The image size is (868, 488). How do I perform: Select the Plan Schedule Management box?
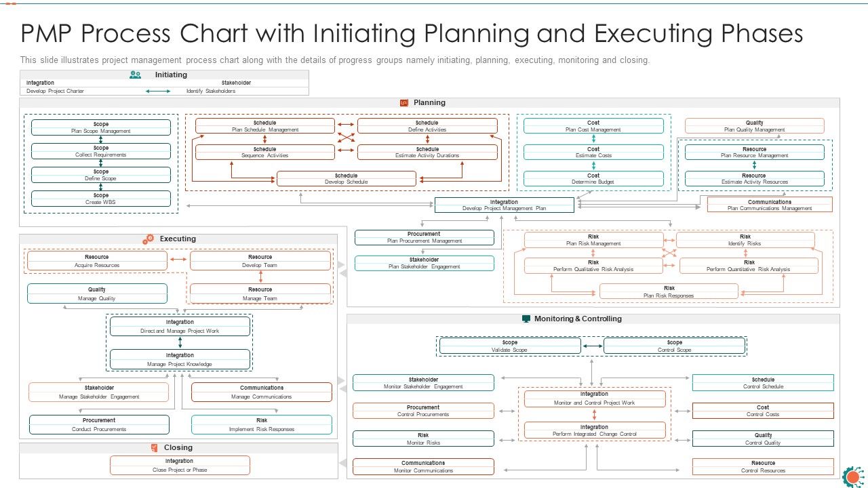click(x=265, y=126)
